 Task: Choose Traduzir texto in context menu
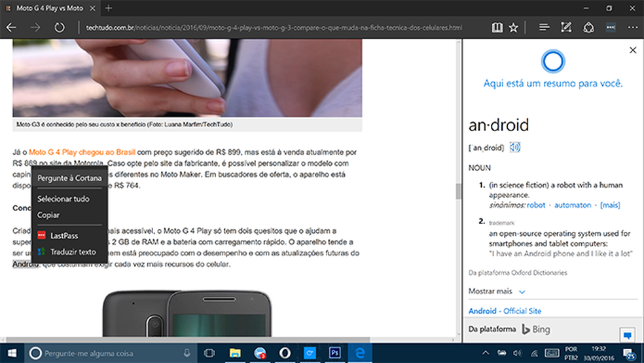coord(69,252)
